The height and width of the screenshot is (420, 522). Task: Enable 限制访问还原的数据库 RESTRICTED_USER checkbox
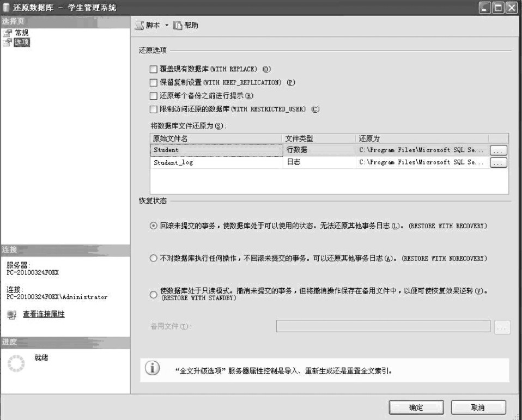[x=154, y=109]
